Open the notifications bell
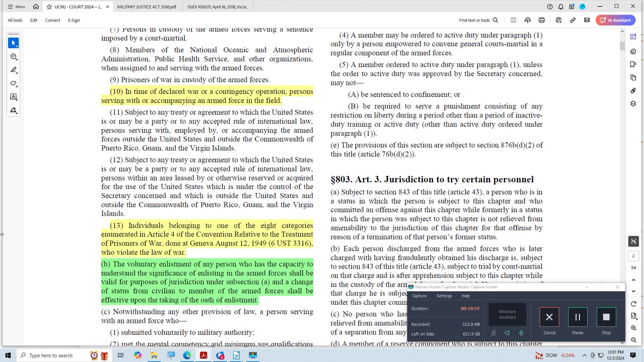 (561, 7)
